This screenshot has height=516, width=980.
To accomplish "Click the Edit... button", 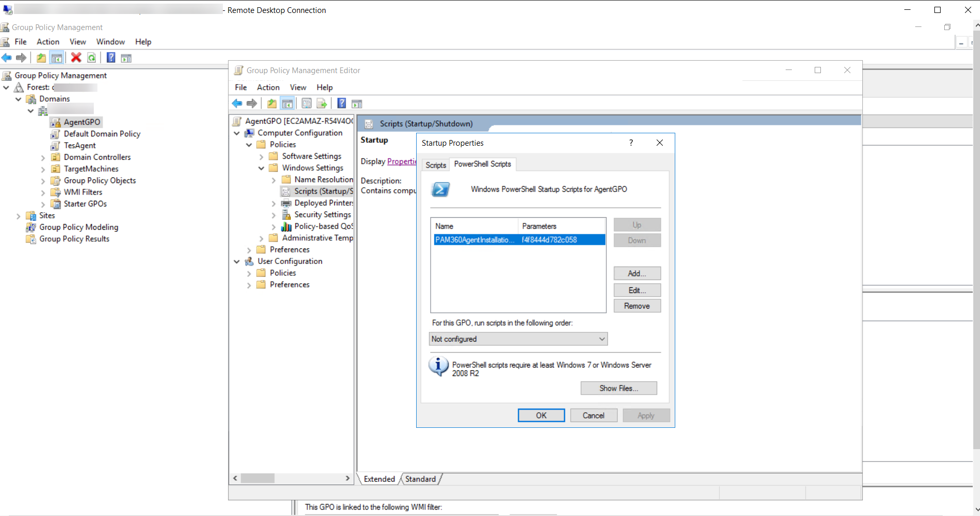I will pyautogui.click(x=637, y=290).
